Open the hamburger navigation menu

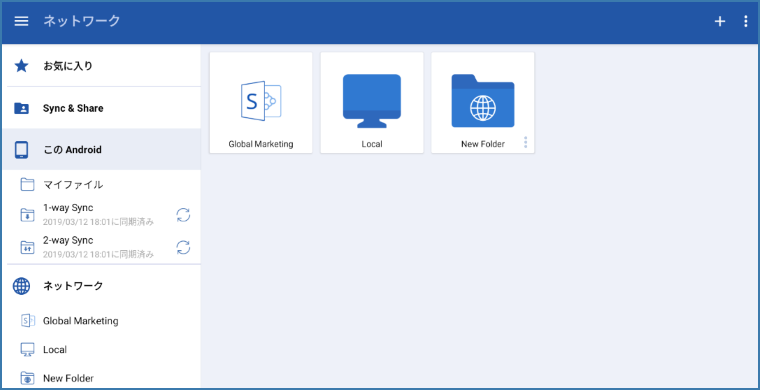[x=21, y=21]
